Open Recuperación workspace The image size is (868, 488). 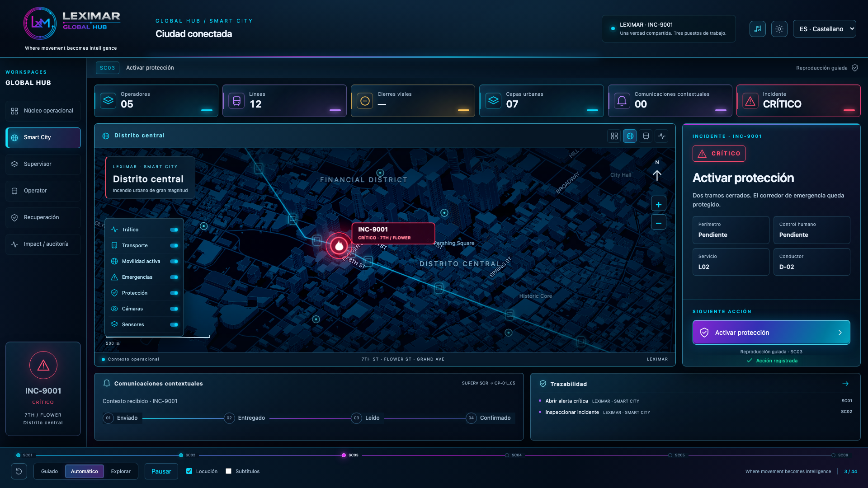(43, 217)
